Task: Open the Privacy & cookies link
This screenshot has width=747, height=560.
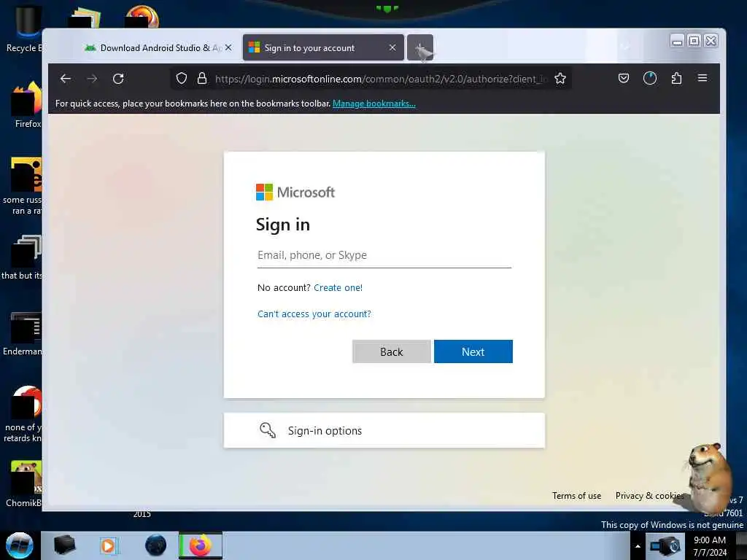Action: 649,496
